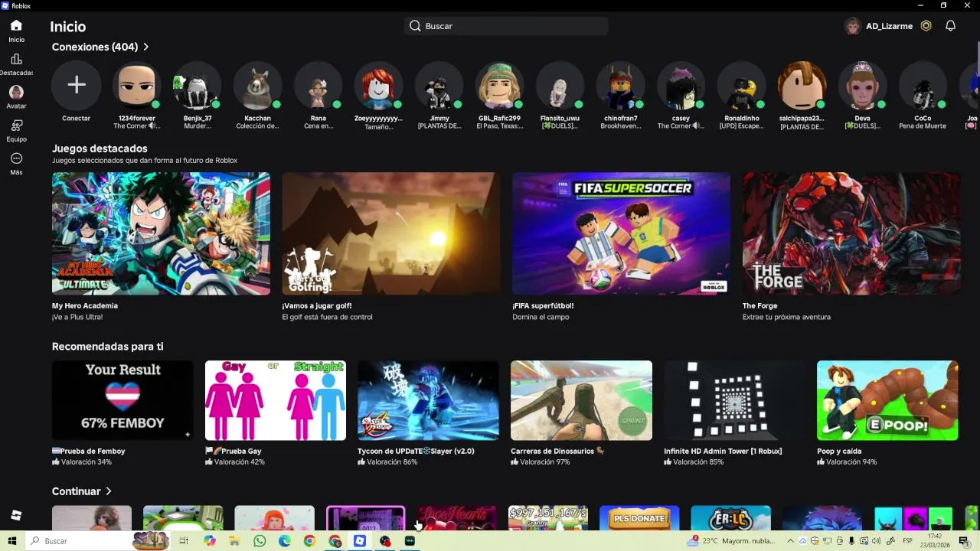
Task: Click the Conectar plus button
Action: (x=76, y=85)
